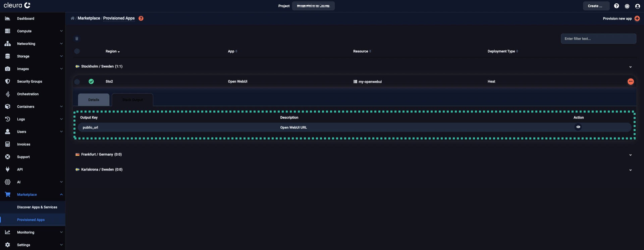Screen dimensions: 644x250
Task: Click the Settings gear icon in sidebar
Action: 7,245
